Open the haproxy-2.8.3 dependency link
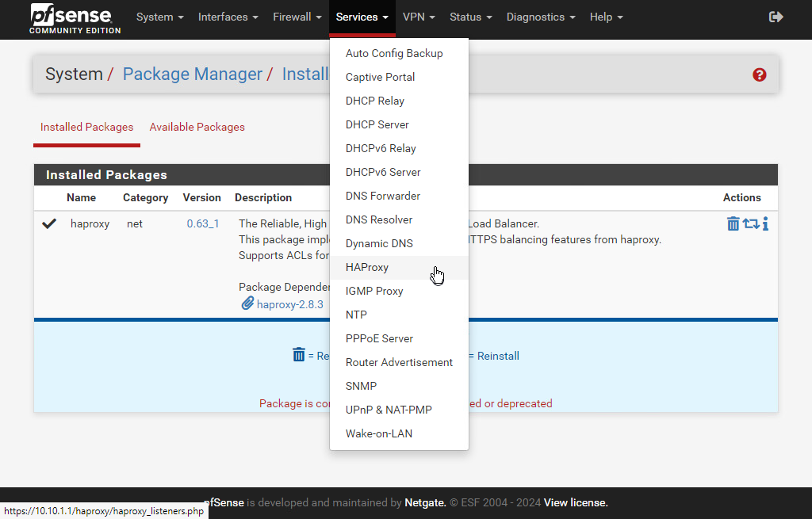812x519 pixels. (290, 304)
